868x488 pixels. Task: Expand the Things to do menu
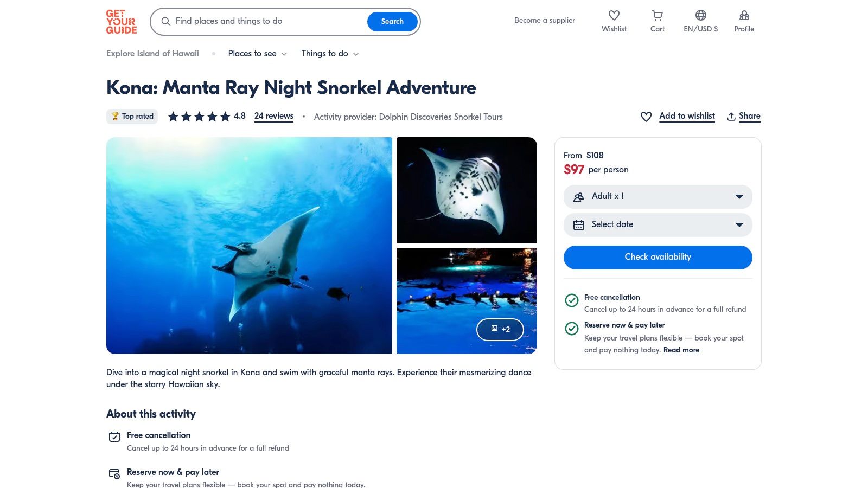330,54
